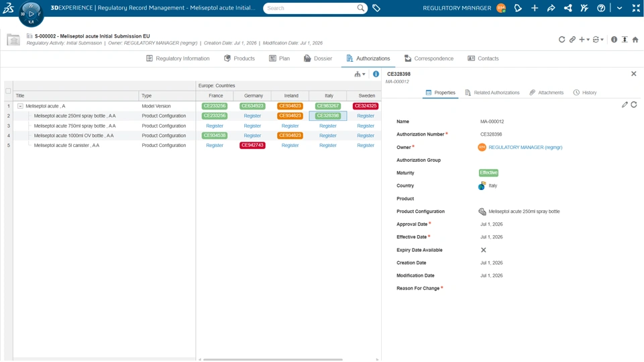Toggle the select-all table checkbox
644x362 pixels.
8,91
